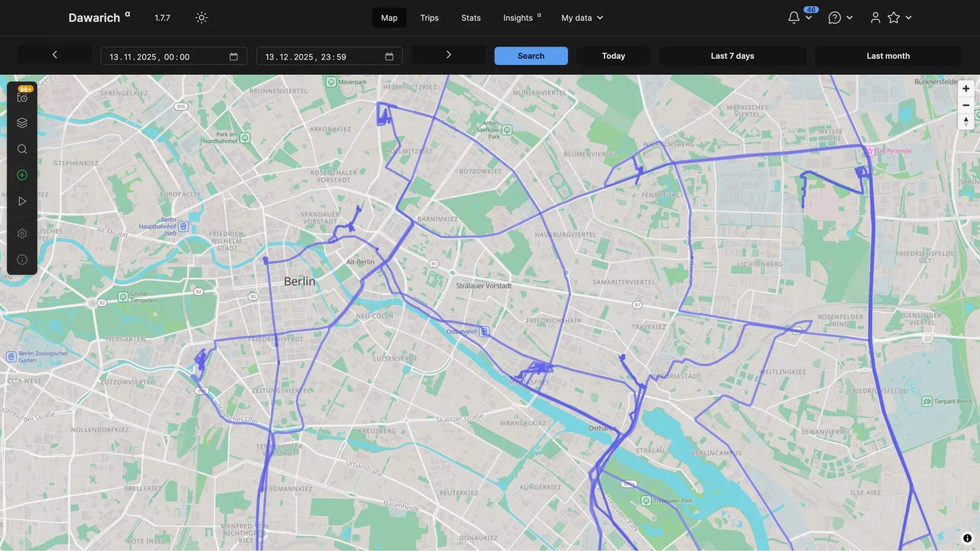Zoom in on the map
This screenshot has width=980, height=551.
[x=966, y=89]
